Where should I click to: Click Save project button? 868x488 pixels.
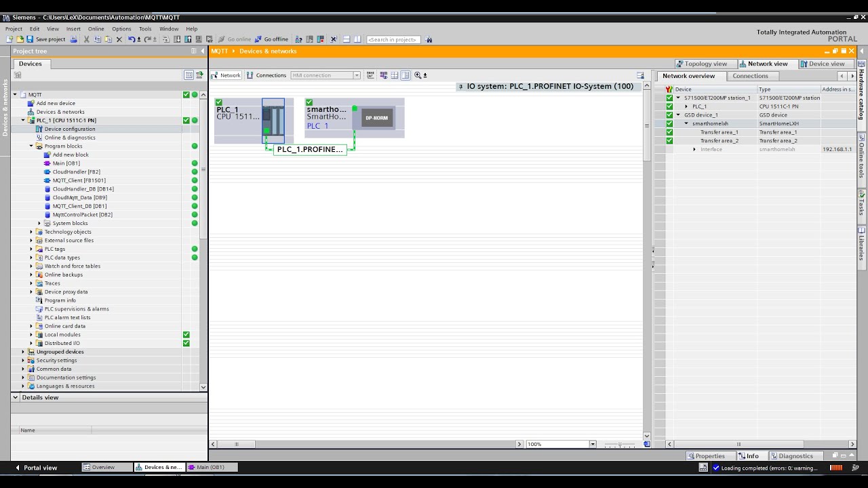pos(45,39)
